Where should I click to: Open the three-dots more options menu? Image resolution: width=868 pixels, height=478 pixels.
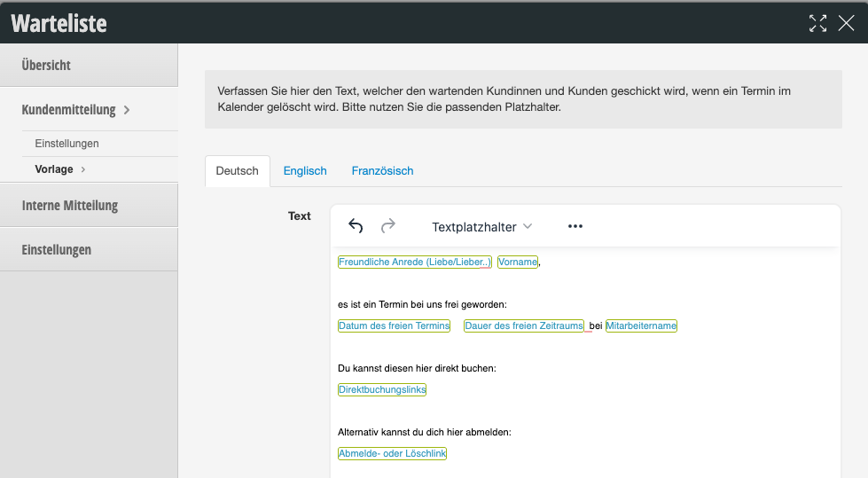(x=575, y=226)
